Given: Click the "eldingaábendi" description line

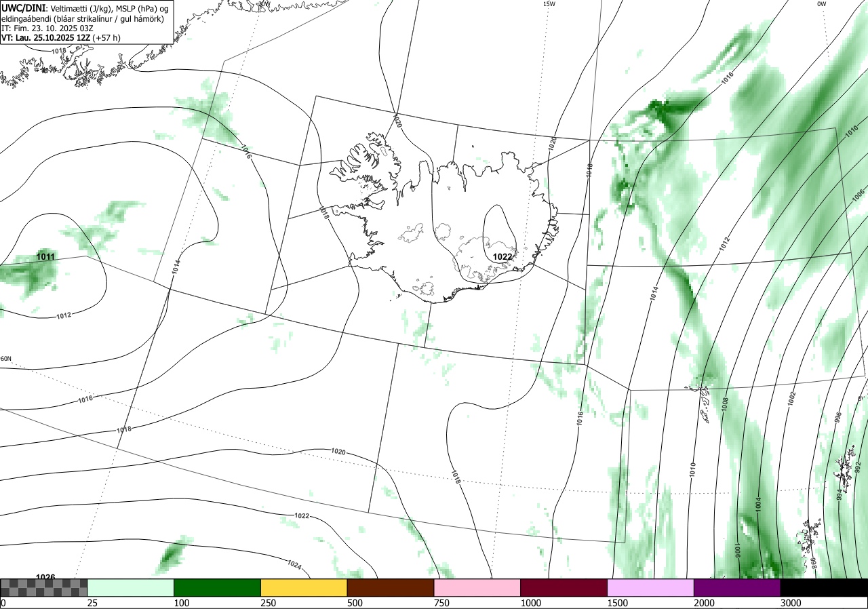Looking at the screenshot, I should point(82,18).
